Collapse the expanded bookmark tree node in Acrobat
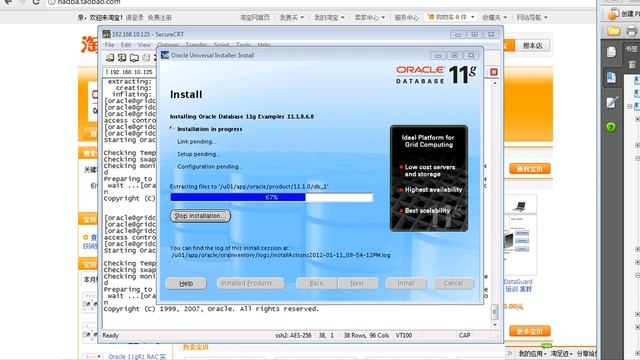 [630, 106]
